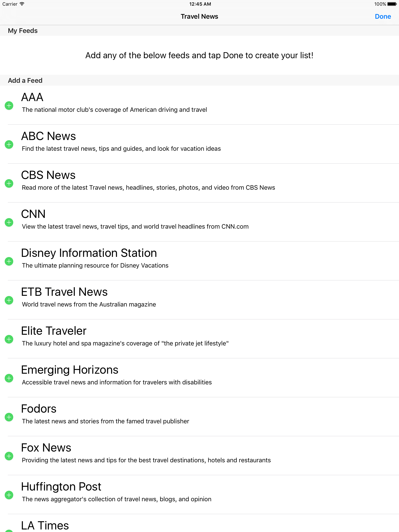
Task: Tap the CNN feed description line
Action: click(135, 226)
